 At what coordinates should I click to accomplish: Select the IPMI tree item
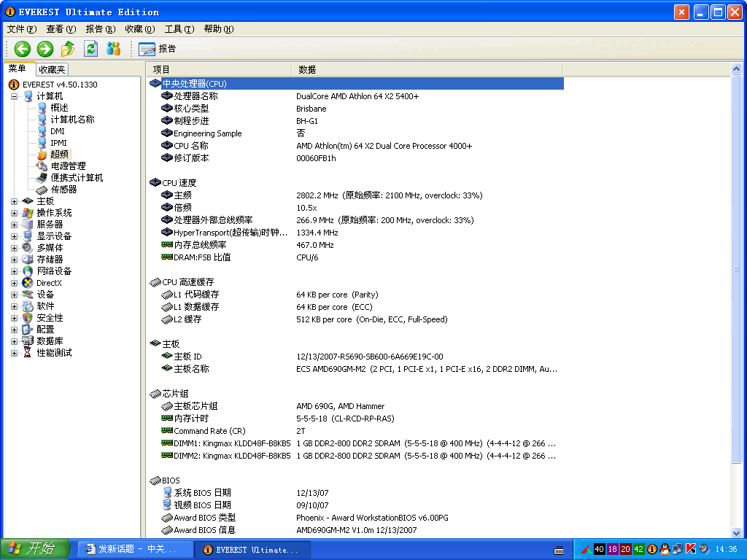tap(58, 143)
